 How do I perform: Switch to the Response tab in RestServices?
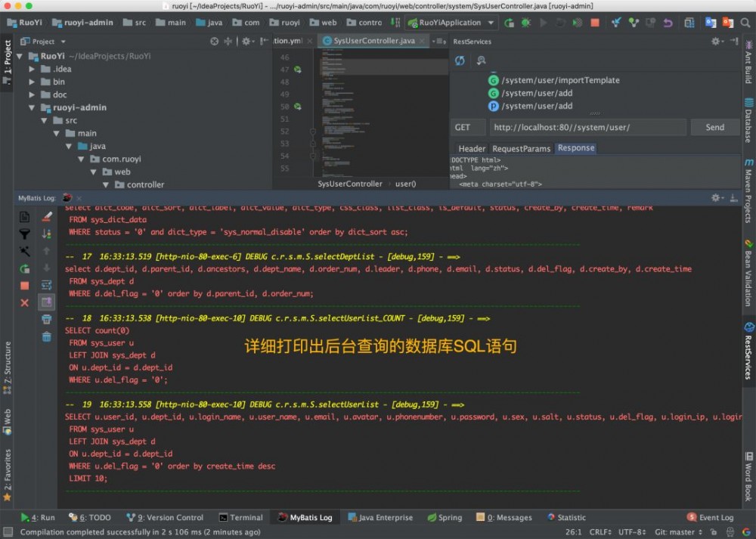576,148
